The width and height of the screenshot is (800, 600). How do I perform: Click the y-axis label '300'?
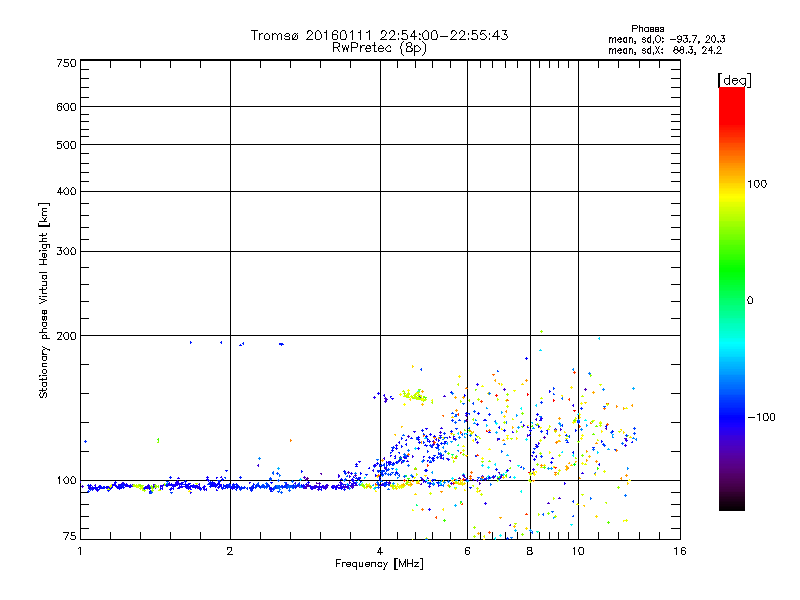click(x=66, y=252)
